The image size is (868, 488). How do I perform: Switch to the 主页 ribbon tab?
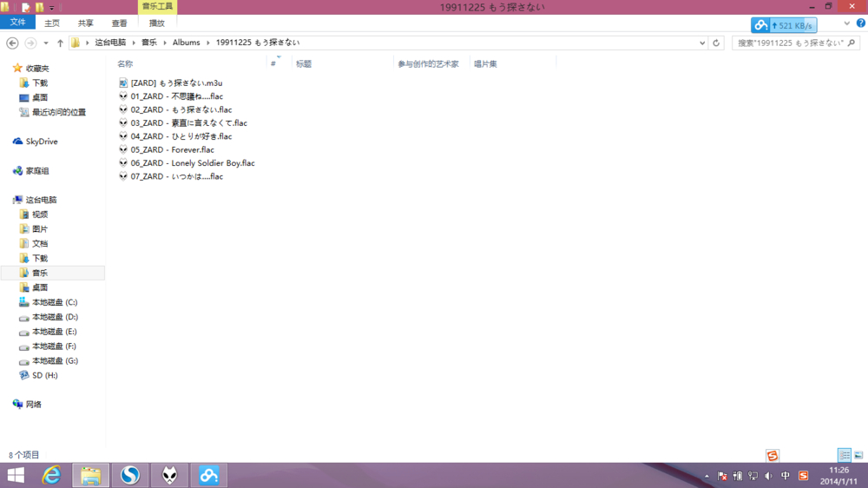click(52, 23)
